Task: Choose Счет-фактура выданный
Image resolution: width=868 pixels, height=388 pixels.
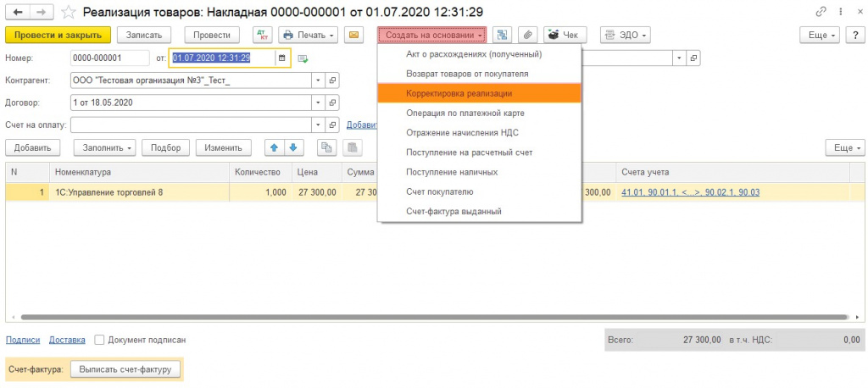Action: 480,212
